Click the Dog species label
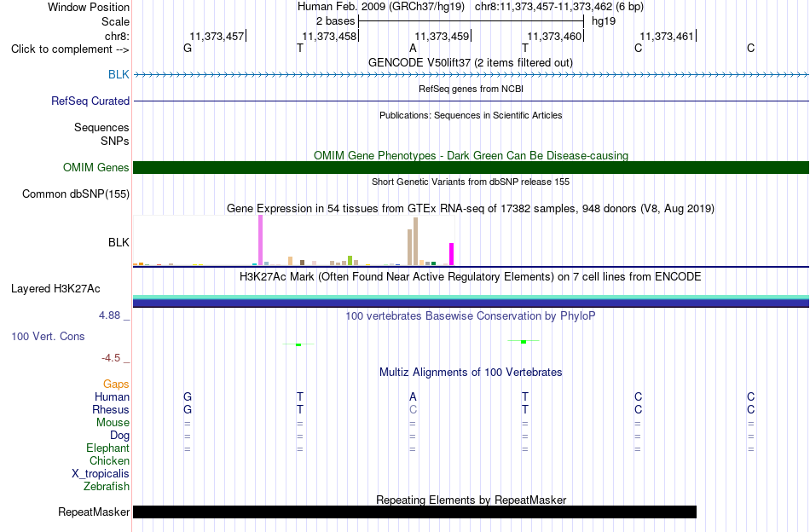Screen dimensions: 810x532 [x=119, y=436]
